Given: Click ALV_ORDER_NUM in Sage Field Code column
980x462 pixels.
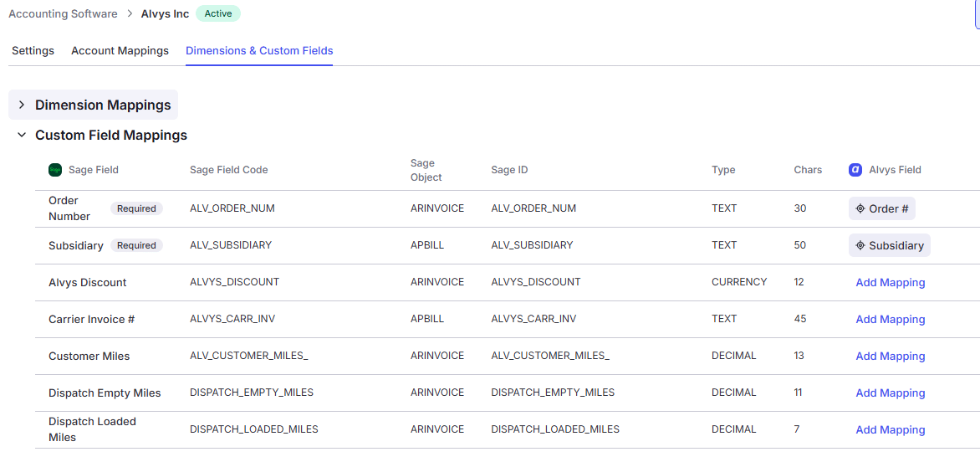Looking at the screenshot, I should [x=232, y=208].
